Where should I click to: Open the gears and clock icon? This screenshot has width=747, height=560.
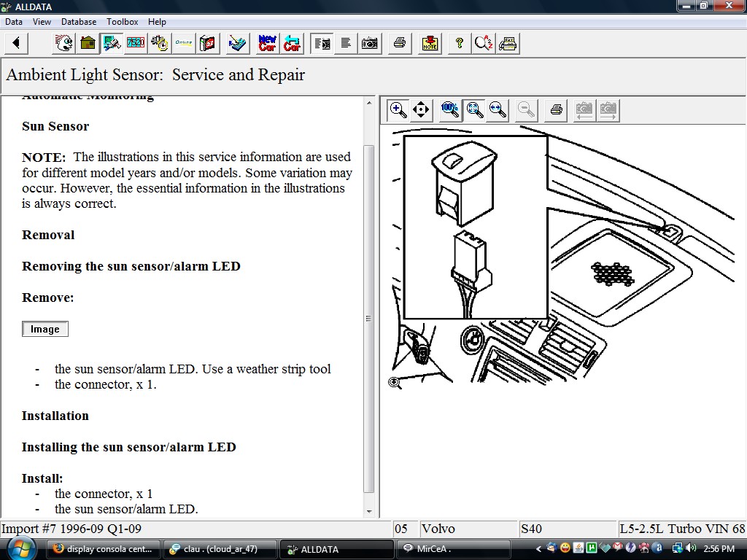(x=159, y=43)
